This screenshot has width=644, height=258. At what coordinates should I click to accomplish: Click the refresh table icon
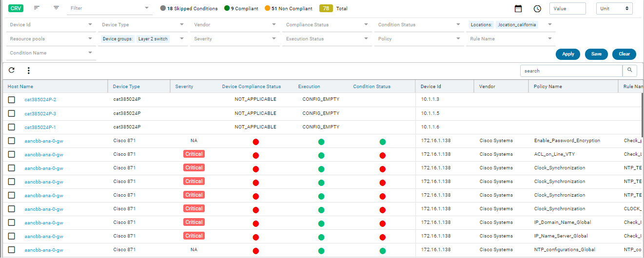pyautogui.click(x=12, y=71)
